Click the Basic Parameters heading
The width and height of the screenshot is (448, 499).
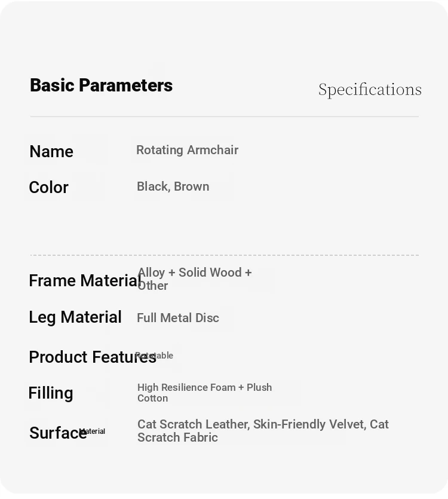(x=101, y=85)
